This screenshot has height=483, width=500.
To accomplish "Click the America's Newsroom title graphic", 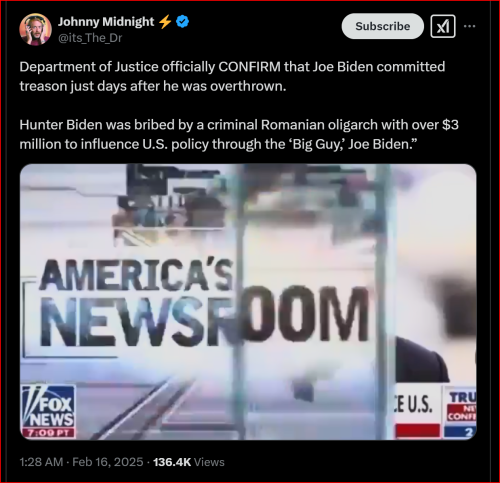I will click(203, 302).
